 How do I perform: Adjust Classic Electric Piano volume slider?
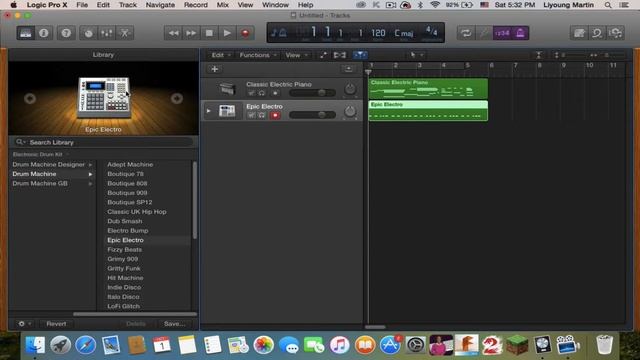pos(312,93)
